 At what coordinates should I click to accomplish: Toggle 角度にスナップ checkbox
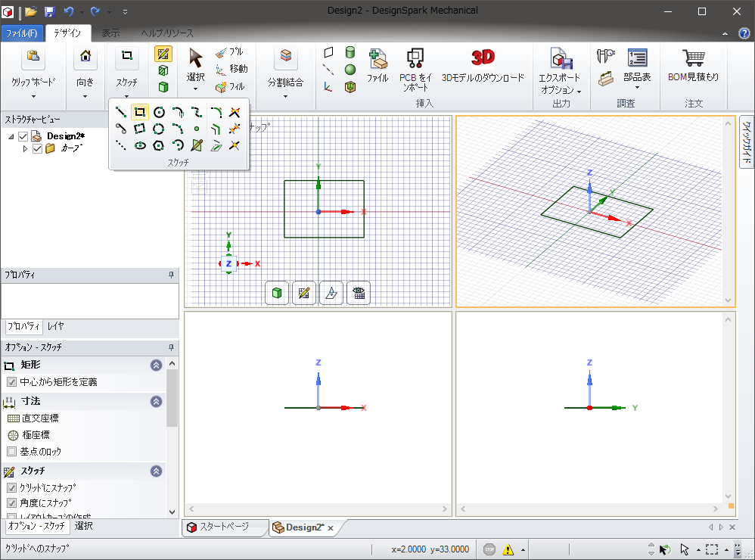(x=12, y=502)
